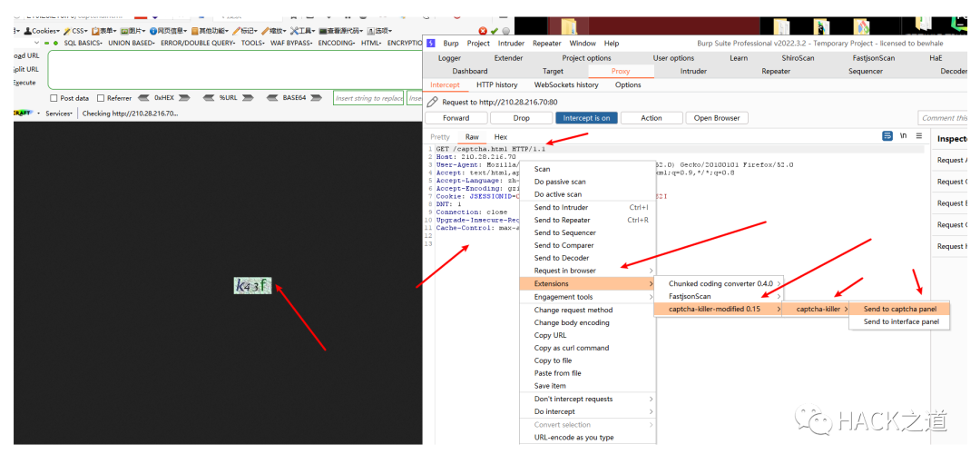Screen dimensions: 980x464
Task: Choose Send to captcha panel
Action: pos(898,309)
